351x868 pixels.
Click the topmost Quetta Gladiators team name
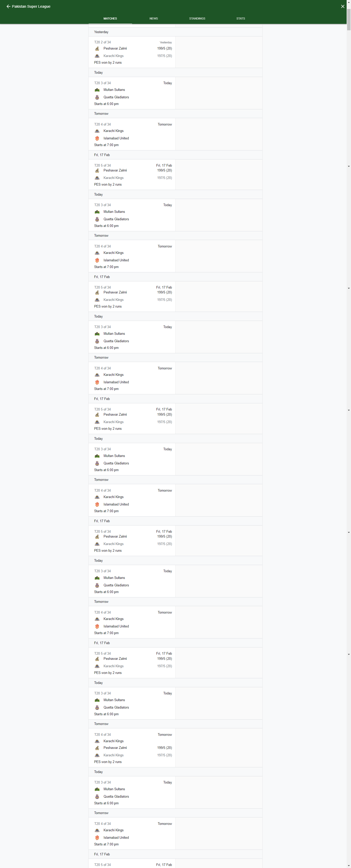point(116,97)
